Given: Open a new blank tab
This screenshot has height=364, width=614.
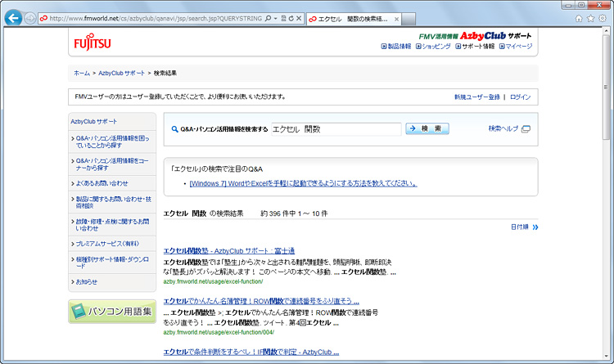Looking at the screenshot, I should coord(409,19).
